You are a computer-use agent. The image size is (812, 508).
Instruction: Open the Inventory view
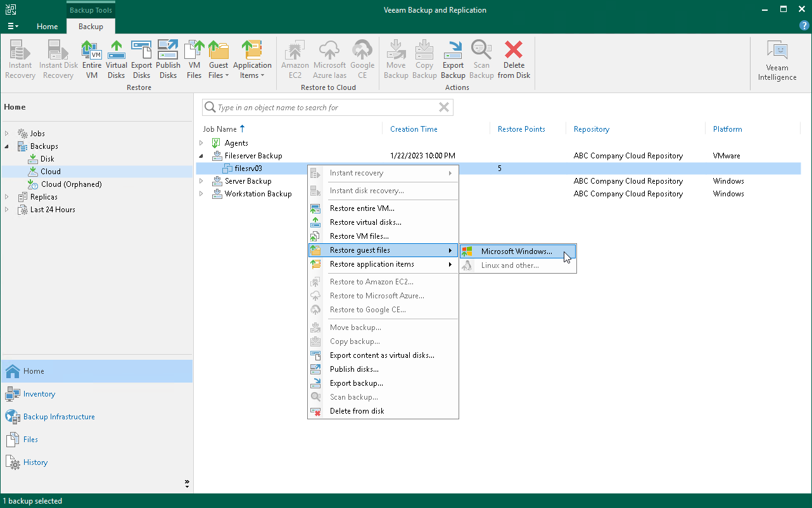coord(96,394)
